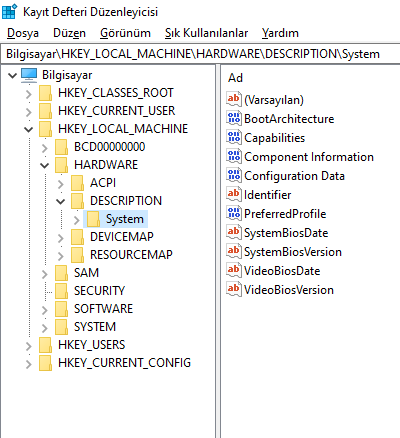The width and height of the screenshot is (400, 438).
Task: Click the (Varsayılan) string value icon
Action: tap(234, 99)
